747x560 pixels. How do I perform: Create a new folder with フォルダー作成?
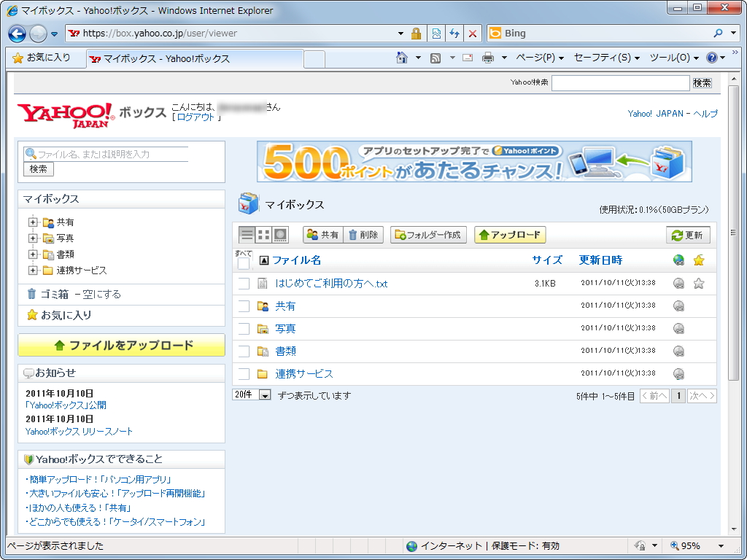pyautogui.click(x=428, y=235)
